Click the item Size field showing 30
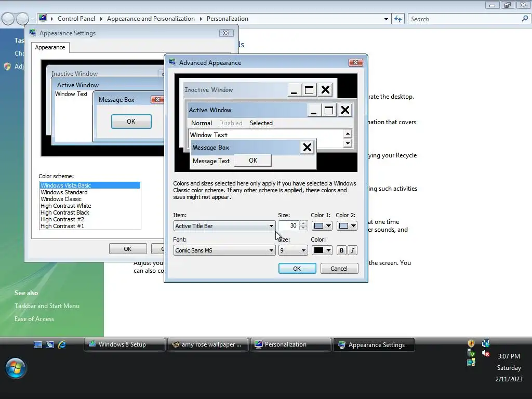This screenshot has height=399, width=532. point(289,226)
